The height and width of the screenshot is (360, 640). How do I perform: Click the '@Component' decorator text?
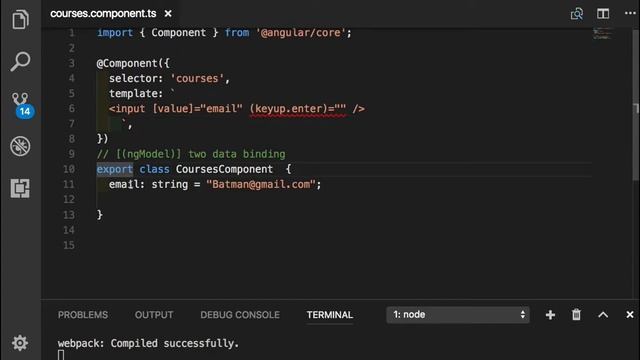127,63
